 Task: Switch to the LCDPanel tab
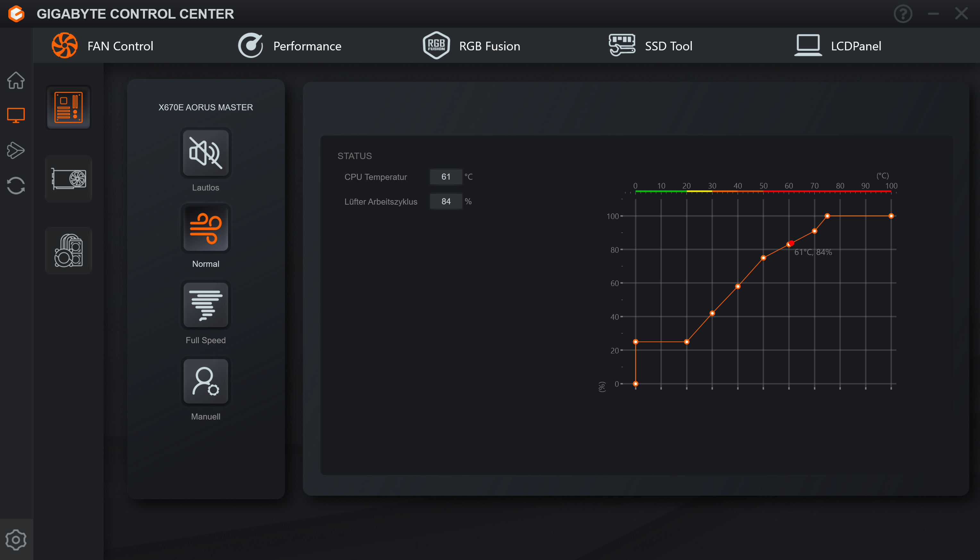pyautogui.click(x=838, y=46)
